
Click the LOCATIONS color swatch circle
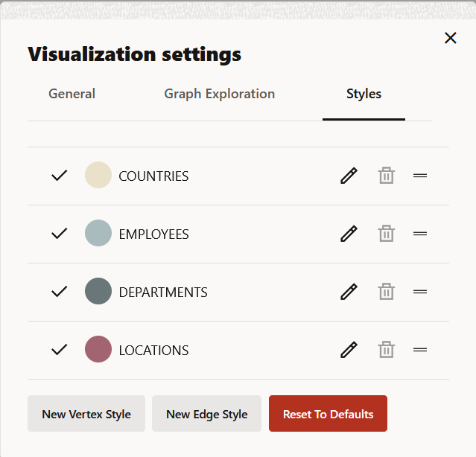click(98, 350)
